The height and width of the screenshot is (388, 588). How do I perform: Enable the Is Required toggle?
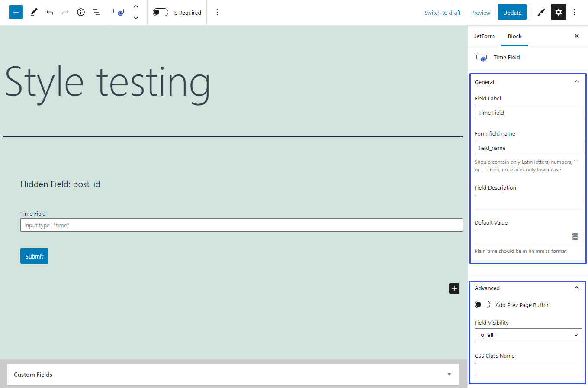tap(161, 13)
